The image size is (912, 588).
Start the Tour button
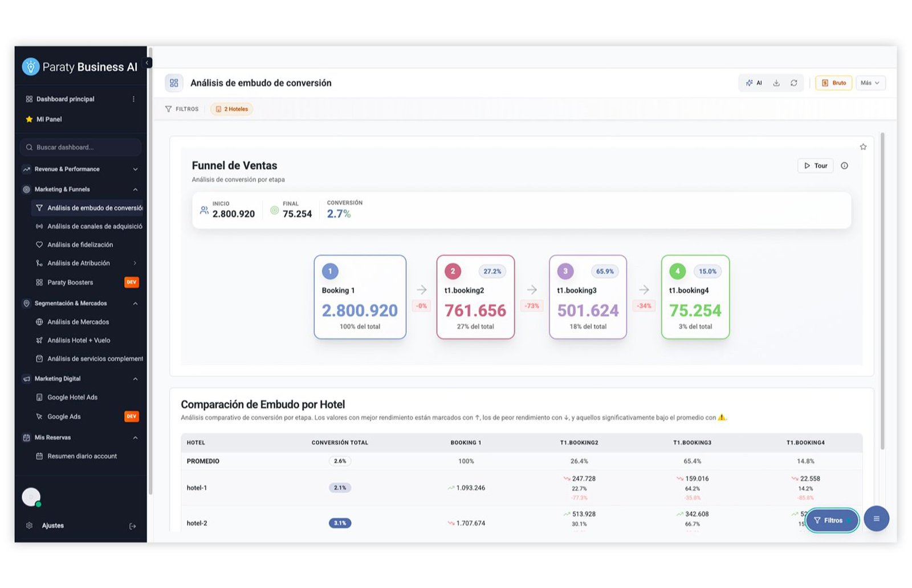815,166
